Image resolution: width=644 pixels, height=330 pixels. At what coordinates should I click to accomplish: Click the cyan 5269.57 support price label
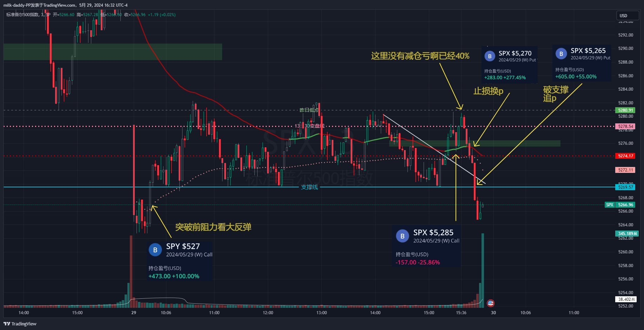point(625,187)
